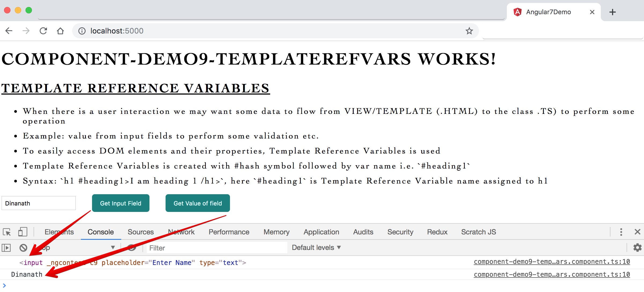Image resolution: width=644 pixels, height=292 pixels.
Task: Switch to the Sources tab
Action: 141,232
